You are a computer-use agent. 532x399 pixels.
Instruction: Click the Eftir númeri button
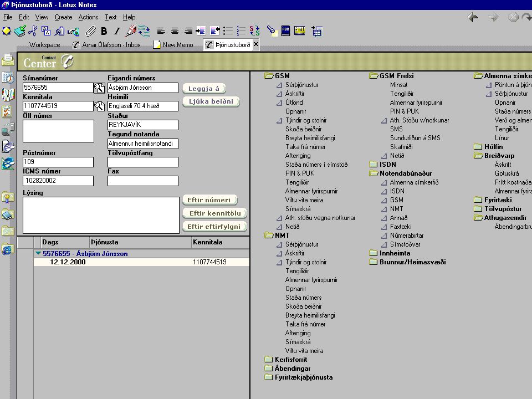coord(209,200)
